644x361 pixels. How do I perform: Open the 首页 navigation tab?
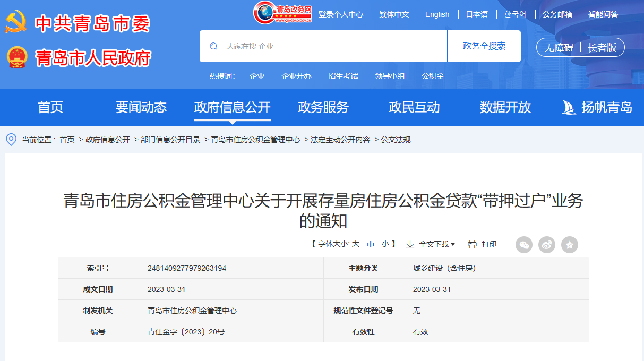(50, 107)
